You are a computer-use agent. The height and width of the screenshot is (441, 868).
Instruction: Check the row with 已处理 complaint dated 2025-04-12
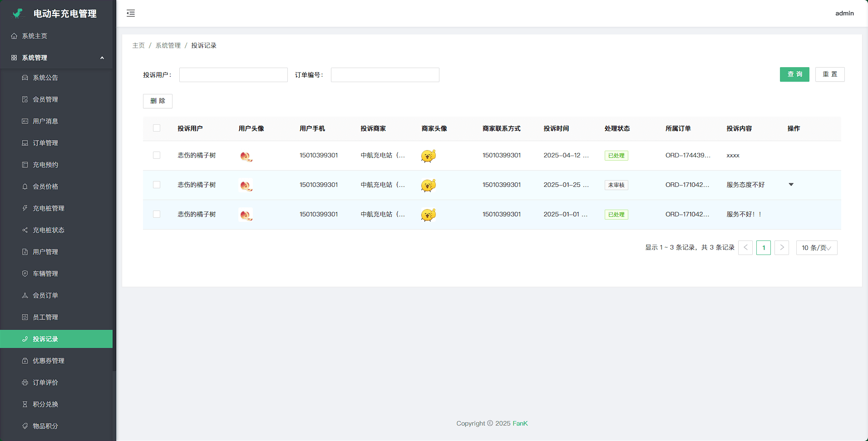157,155
